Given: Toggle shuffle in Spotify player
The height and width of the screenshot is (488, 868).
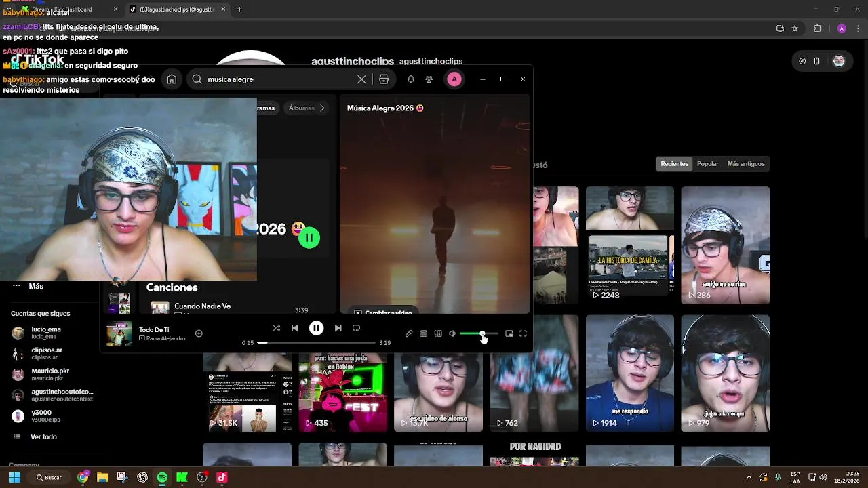Looking at the screenshot, I should (276, 328).
